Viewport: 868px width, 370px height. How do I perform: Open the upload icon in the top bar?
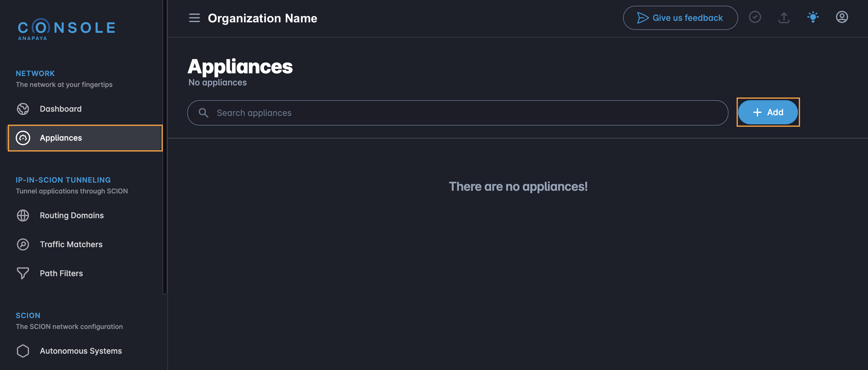pyautogui.click(x=784, y=18)
